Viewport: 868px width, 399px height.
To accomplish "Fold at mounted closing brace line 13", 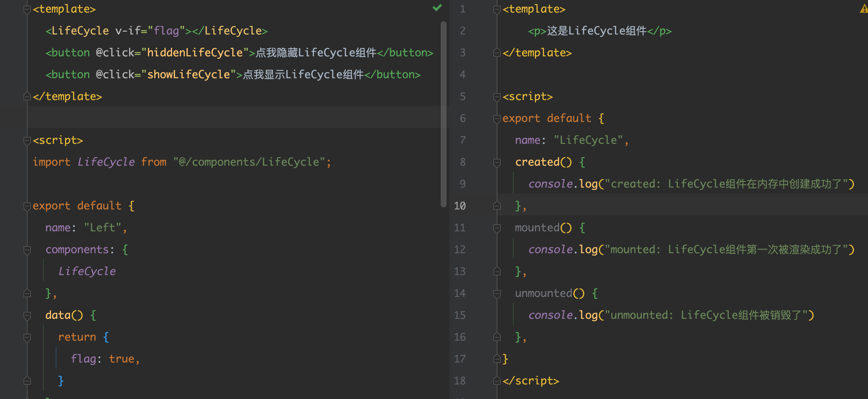I will pyautogui.click(x=497, y=271).
